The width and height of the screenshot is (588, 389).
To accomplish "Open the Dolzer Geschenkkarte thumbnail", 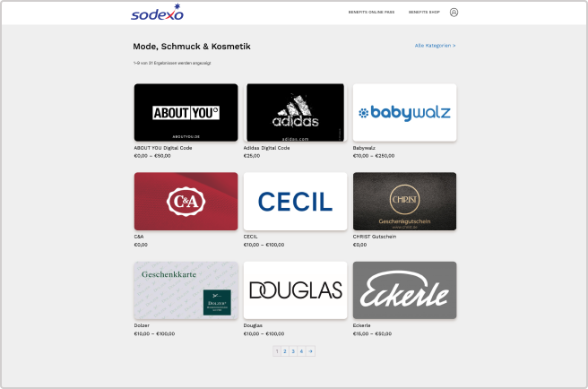I will tap(186, 290).
